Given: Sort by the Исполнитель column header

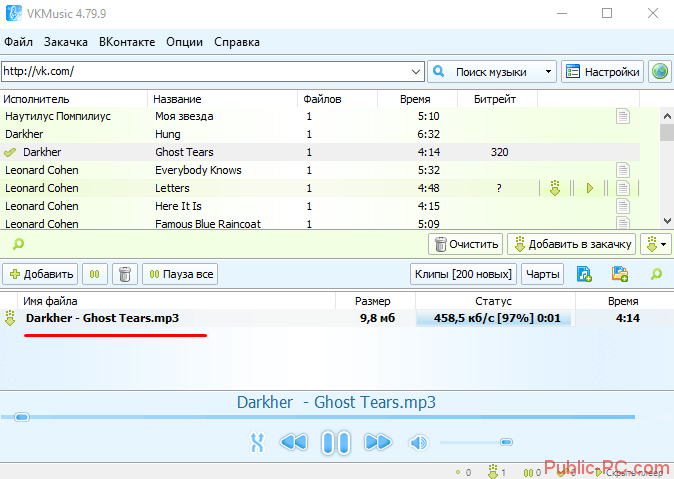Looking at the screenshot, I should click(74, 99).
